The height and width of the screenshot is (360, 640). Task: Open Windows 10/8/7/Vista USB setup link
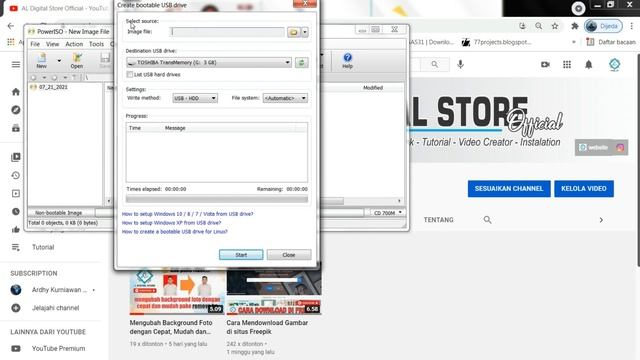pyautogui.click(x=187, y=214)
